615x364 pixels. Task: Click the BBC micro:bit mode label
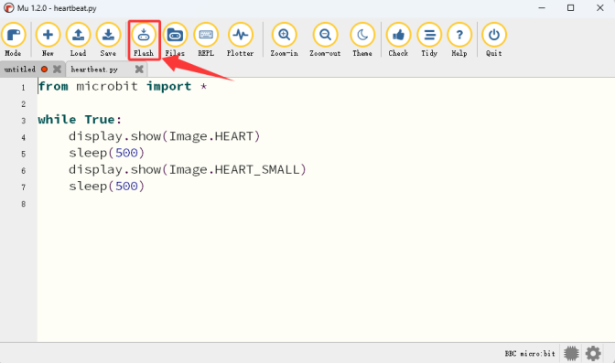pos(530,353)
